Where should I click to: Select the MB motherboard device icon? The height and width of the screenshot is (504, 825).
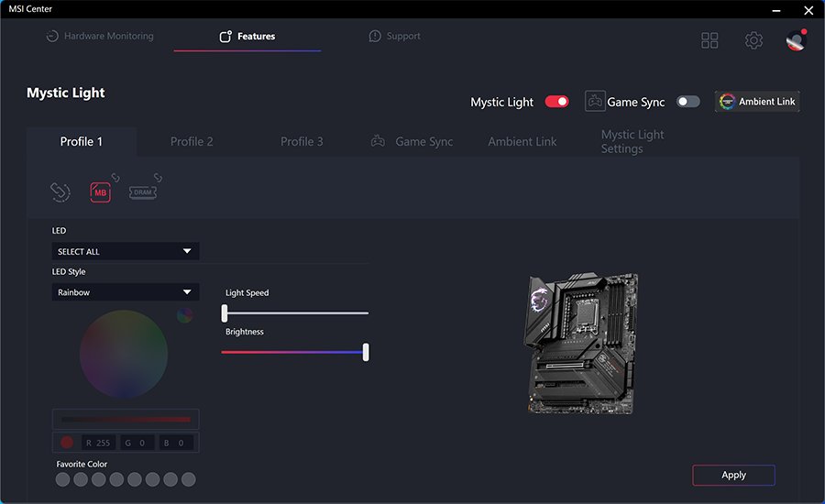[100, 192]
